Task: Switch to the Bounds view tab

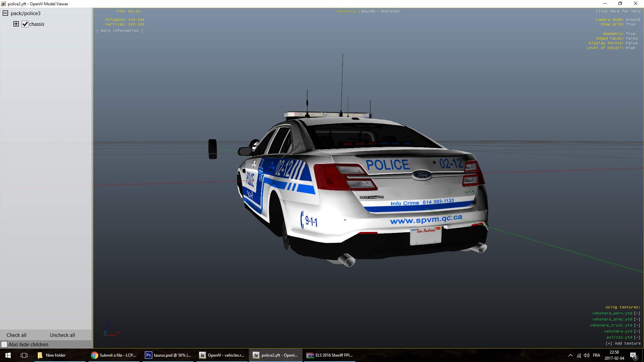Action: click(x=368, y=11)
